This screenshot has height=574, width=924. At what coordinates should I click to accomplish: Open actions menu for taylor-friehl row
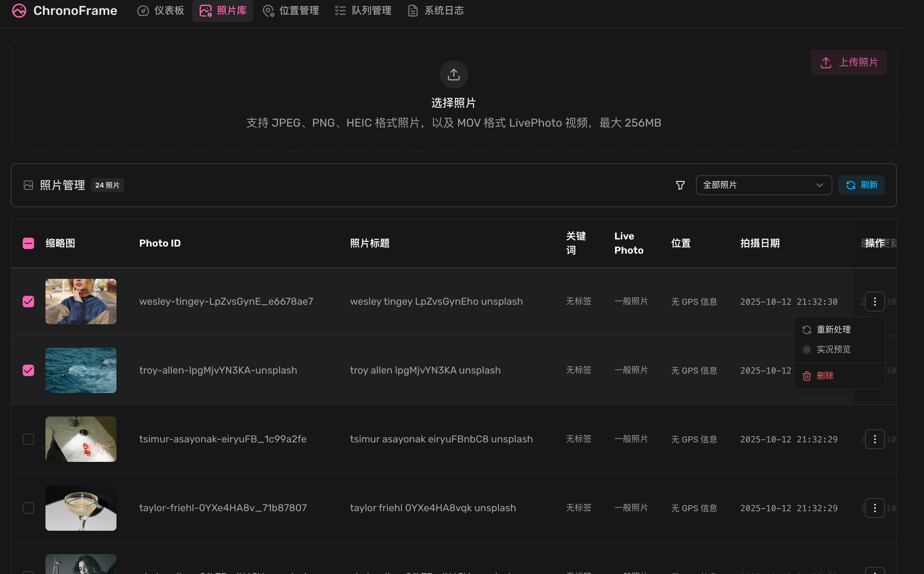(x=875, y=508)
